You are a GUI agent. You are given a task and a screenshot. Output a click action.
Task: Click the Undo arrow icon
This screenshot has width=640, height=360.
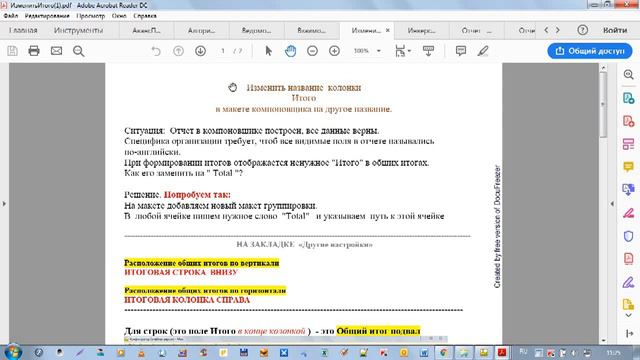pyautogui.click(x=156, y=51)
